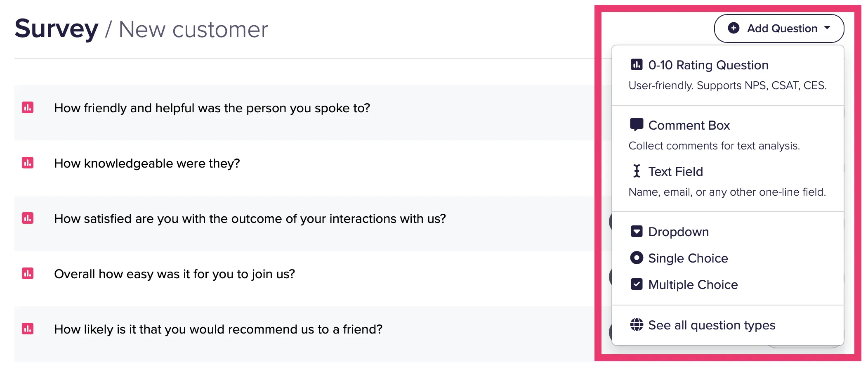Click the rating icon next to the recommend question

(x=27, y=329)
